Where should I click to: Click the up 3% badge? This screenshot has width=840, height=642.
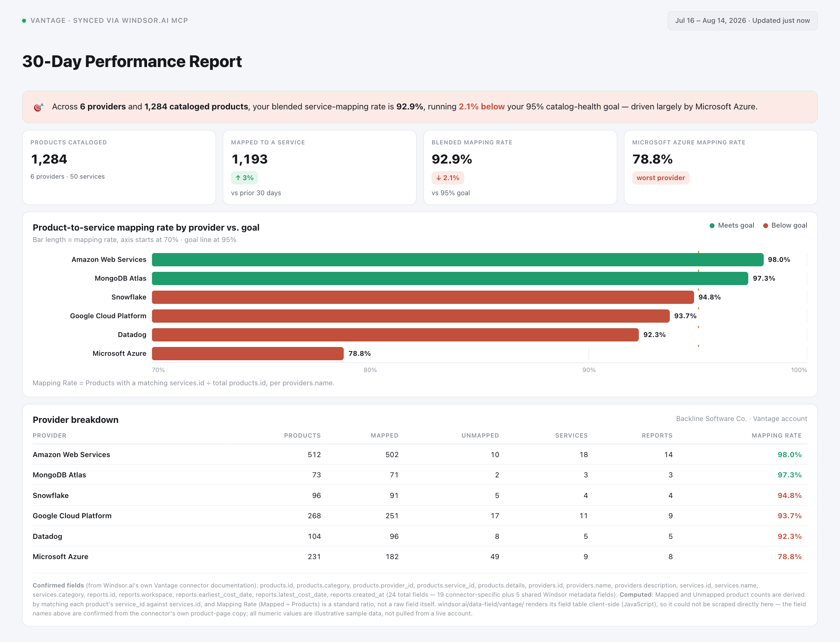[244, 178]
